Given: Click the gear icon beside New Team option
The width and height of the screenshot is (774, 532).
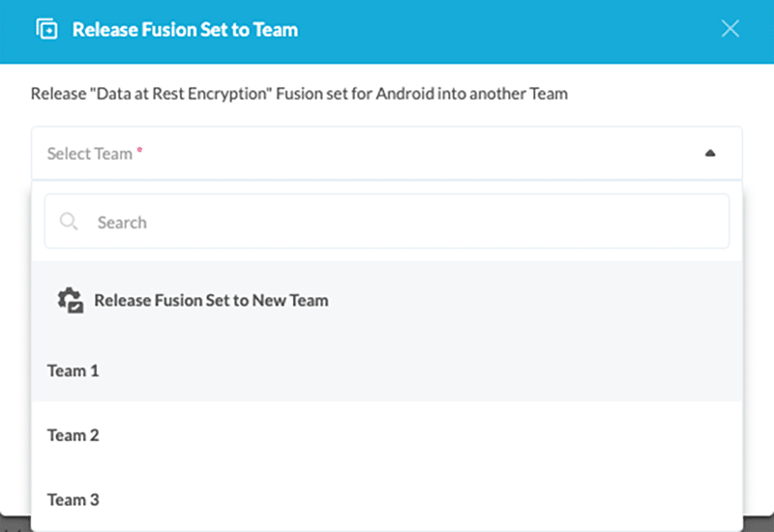Looking at the screenshot, I should coord(70,300).
